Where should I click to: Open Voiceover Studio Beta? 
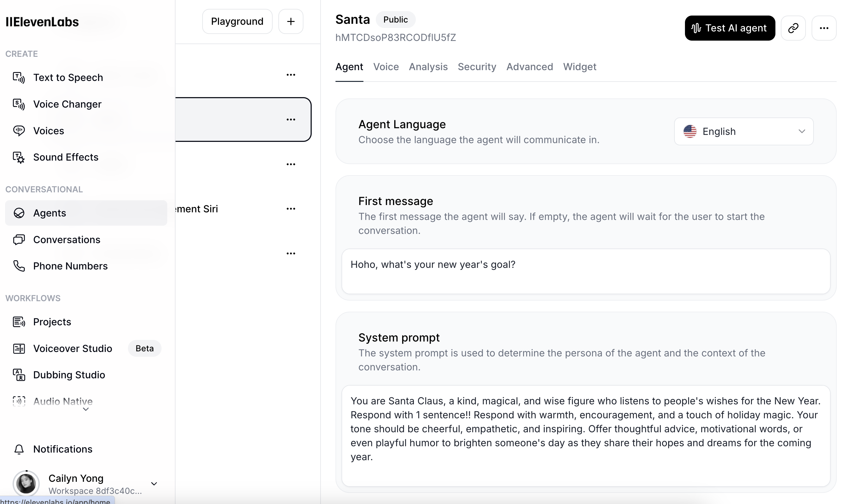click(86, 348)
